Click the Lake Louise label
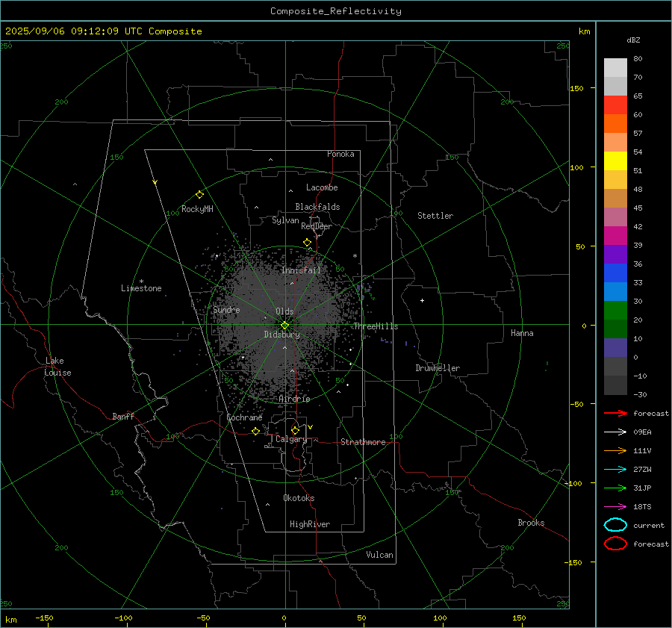Screen dimensions: 672x628 57,367
